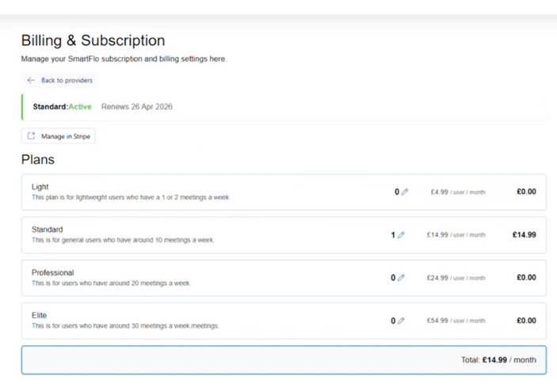Click the Total £14.99 per month summary box
The height and width of the screenshot is (392, 557).
click(284, 360)
